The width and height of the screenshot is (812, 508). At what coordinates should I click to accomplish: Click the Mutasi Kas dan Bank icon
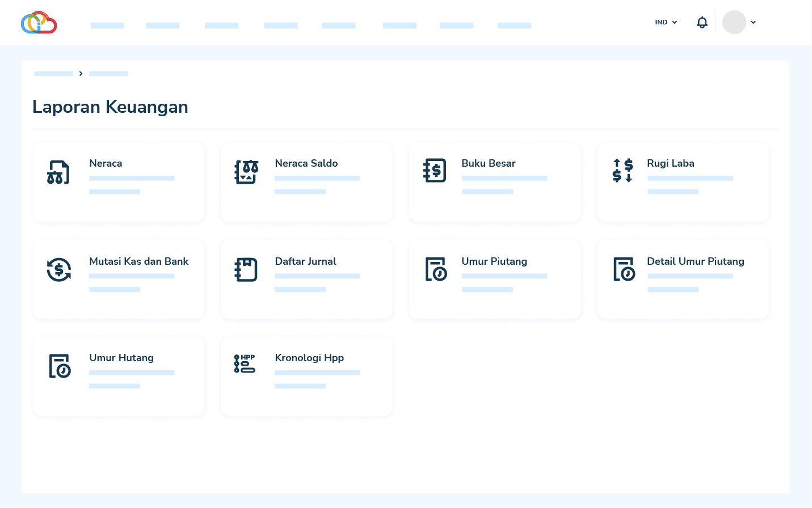(59, 269)
